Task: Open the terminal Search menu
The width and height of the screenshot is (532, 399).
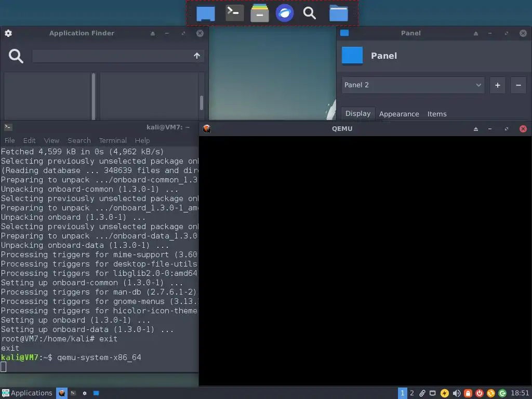Action: (79, 140)
